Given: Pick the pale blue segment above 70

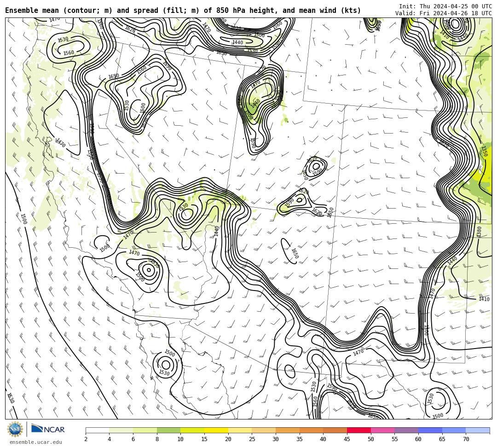Looking at the screenshot, I should (x=478, y=430).
